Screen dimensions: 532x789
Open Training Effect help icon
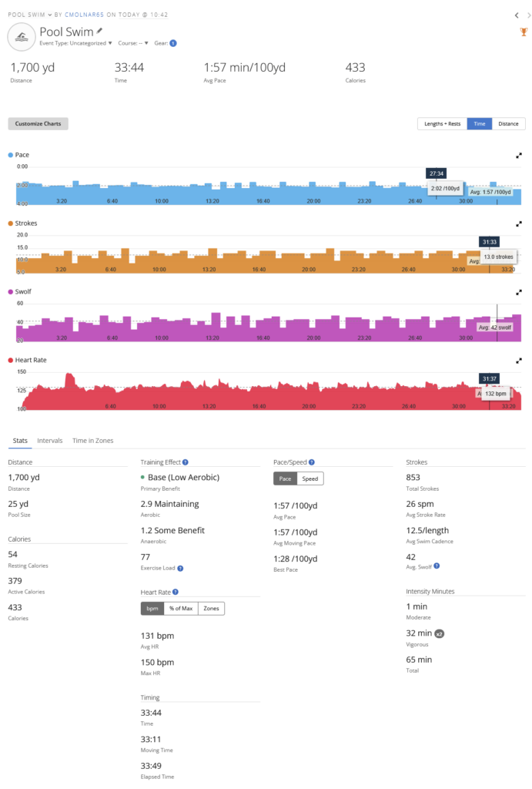186,462
